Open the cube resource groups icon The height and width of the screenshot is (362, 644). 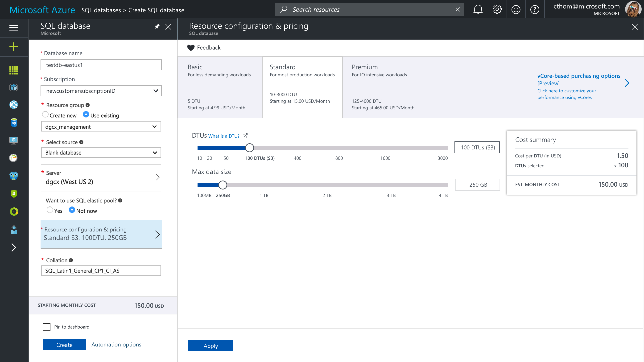coord(14,87)
